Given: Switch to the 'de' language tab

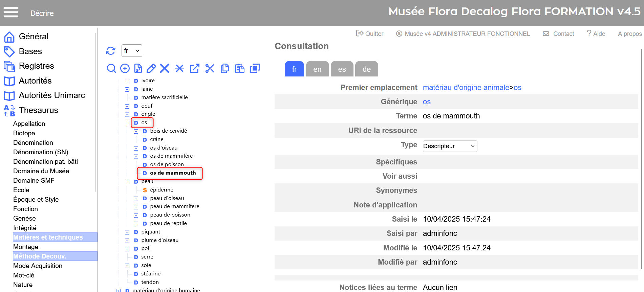Looking at the screenshot, I should pos(366,69).
